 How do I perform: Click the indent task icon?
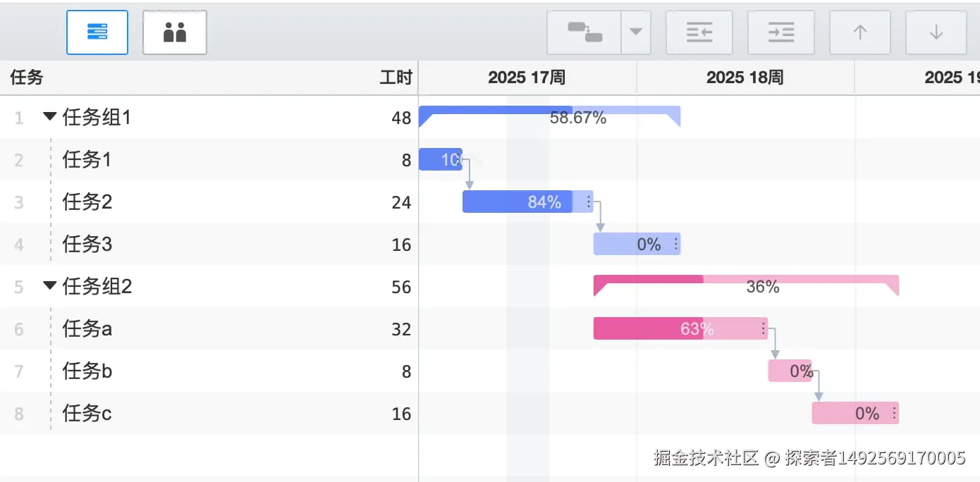click(x=781, y=32)
